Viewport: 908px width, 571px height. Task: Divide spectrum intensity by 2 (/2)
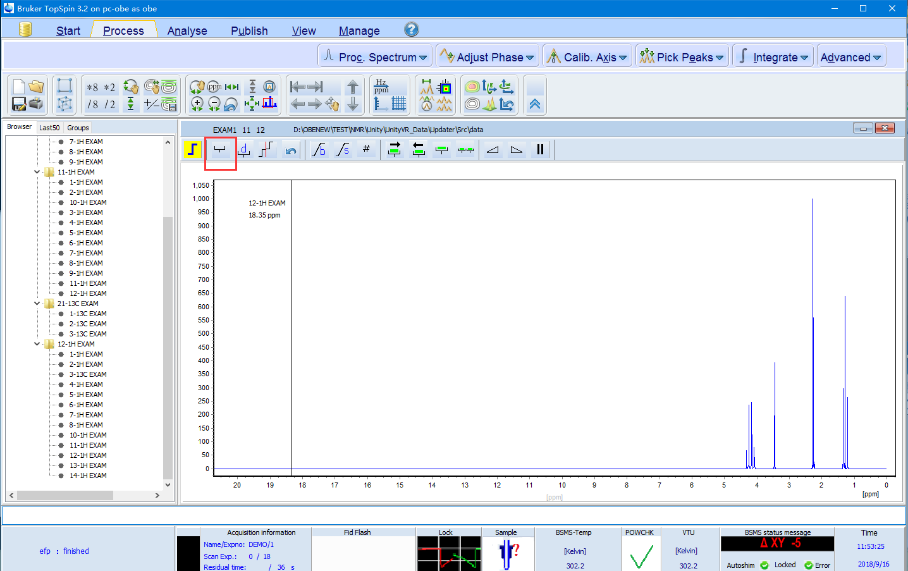pyautogui.click(x=109, y=104)
